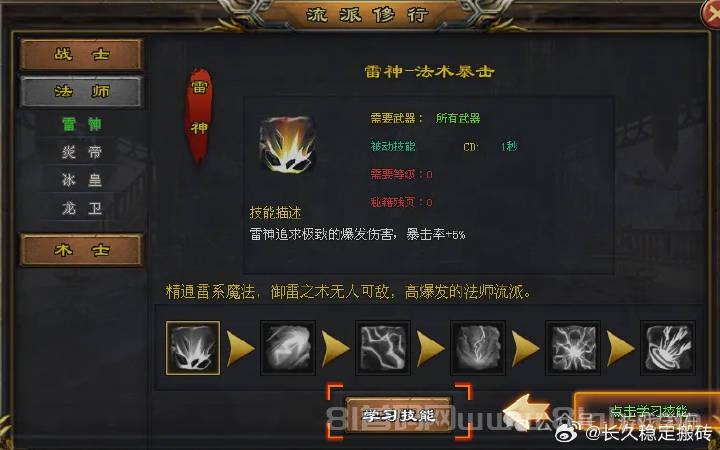This screenshot has width=720, height=450.
Task: Select the third lightning web skill icon
Action: 382,348
